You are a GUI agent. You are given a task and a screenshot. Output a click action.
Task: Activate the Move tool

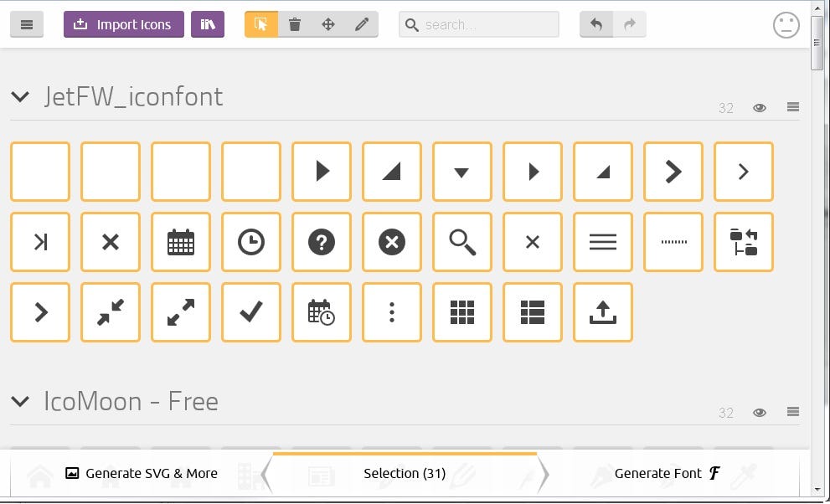tap(328, 24)
